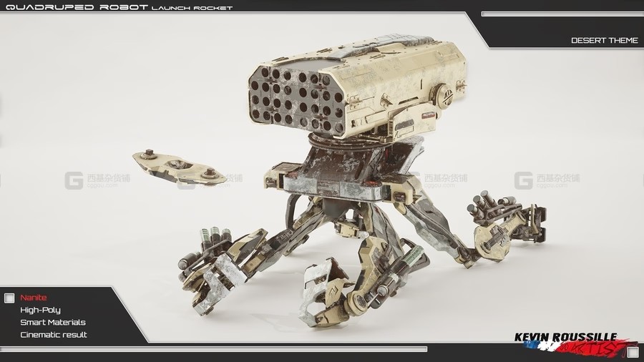Click the horizontal progress bar at the bottom

215,349
